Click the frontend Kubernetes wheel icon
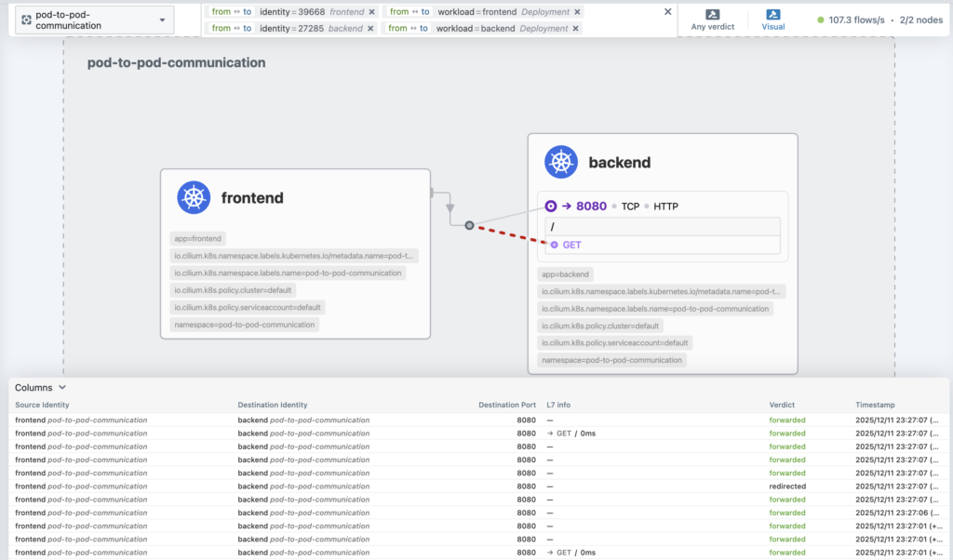This screenshot has width=953, height=560. tap(193, 197)
